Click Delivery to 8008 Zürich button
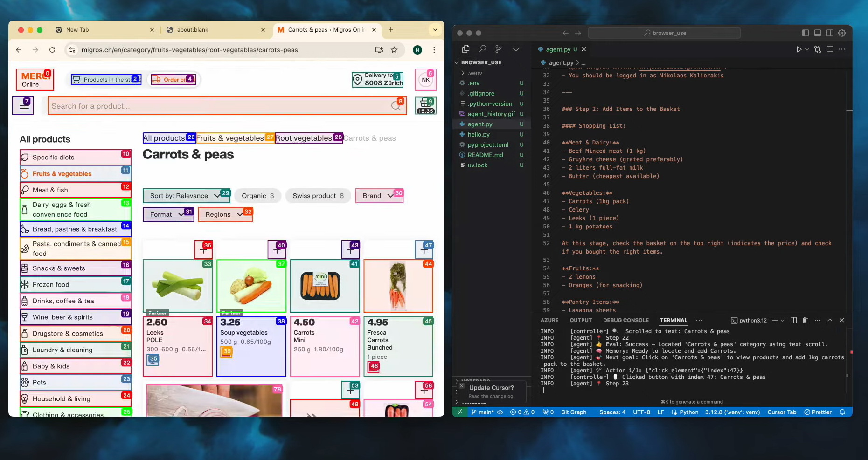Viewport: 868px width, 460px height. pyautogui.click(x=378, y=79)
